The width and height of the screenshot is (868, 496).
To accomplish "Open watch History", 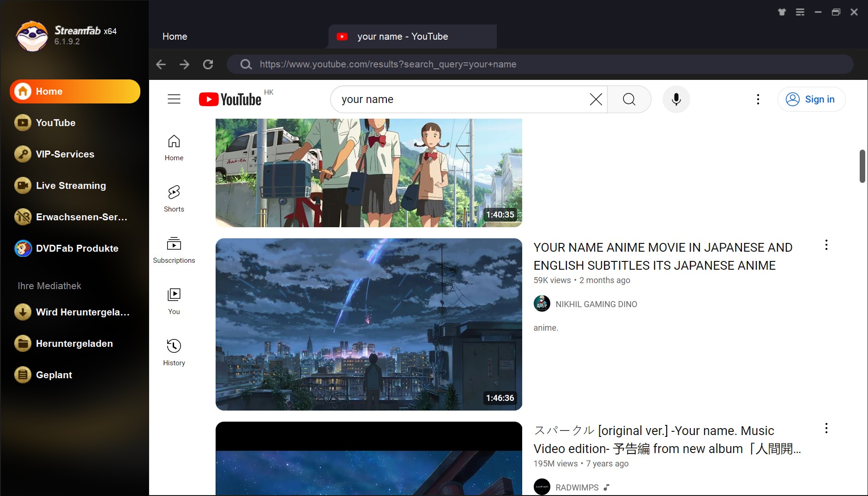I will click(174, 353).
